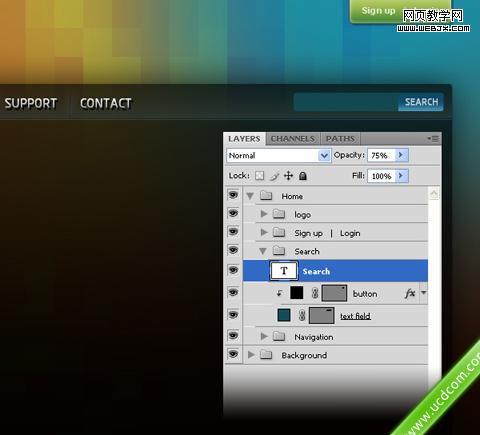Hide the Search text layer eye icon

coord(233,270)
